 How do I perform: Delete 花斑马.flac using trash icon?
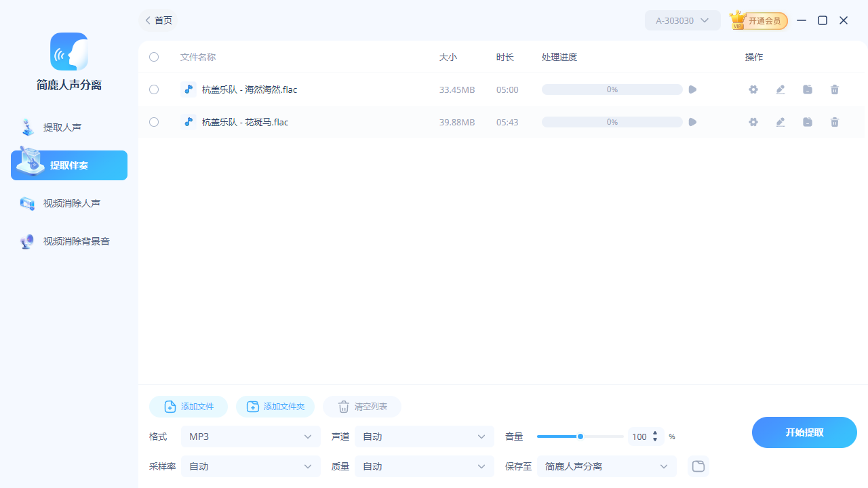(x=834, y=122)
